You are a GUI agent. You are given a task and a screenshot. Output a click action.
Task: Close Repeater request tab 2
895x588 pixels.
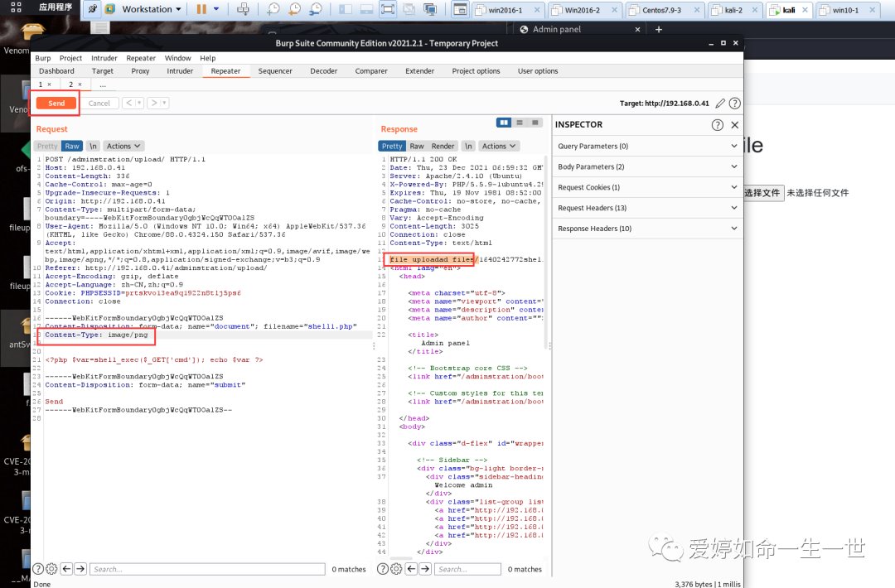coord(80,84)
